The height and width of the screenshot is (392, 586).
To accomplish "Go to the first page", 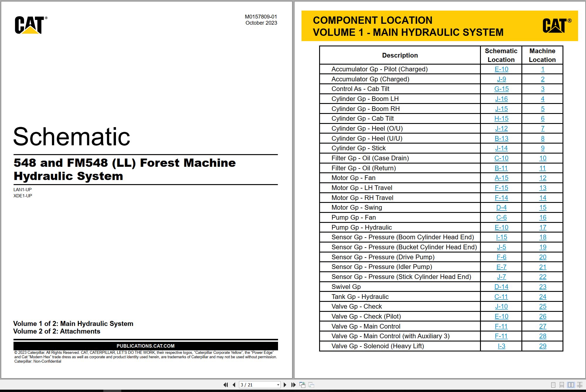I will (x=225, y=385).
